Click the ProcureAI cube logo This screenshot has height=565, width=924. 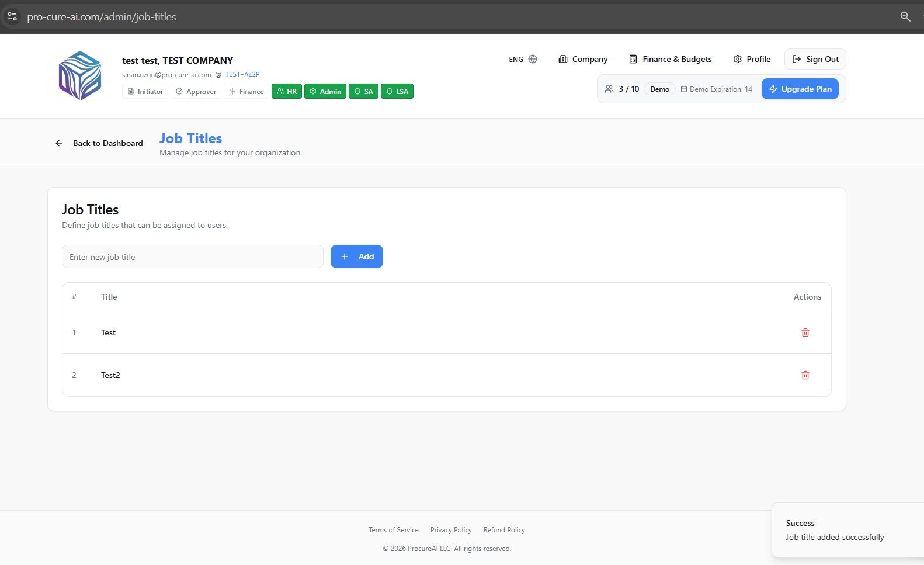(80, 76)
